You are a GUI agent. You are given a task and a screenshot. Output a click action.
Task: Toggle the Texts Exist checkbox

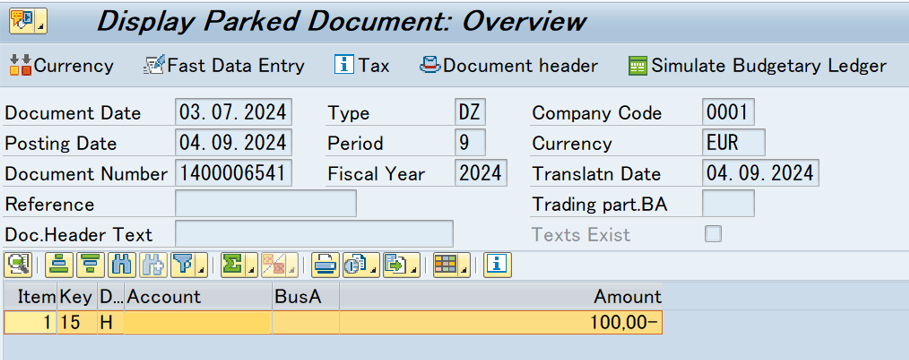713,234
